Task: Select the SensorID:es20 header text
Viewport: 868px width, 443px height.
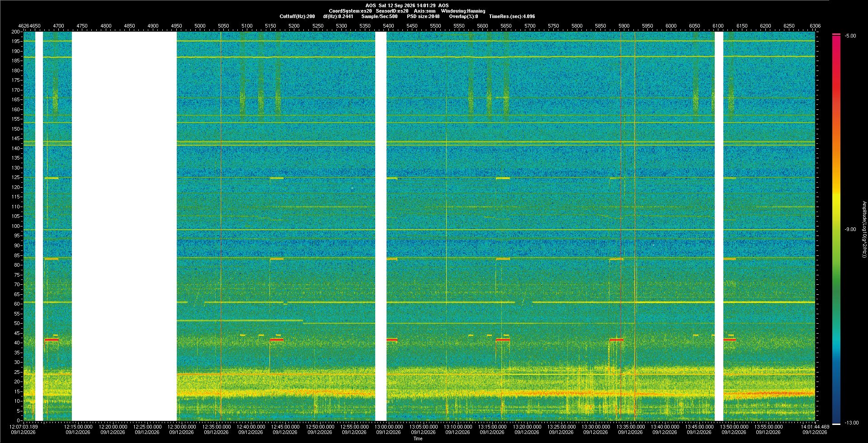Action: point(392,11)
